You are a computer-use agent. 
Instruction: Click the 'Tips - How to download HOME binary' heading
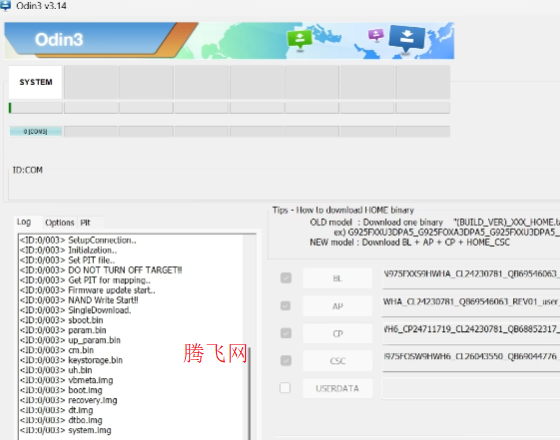343,210
